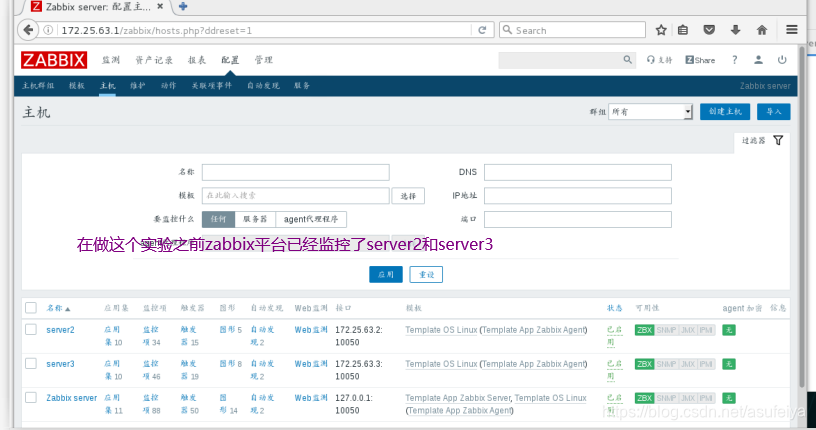Click the 名称 filter input field
816x430 pixels.
296,172
